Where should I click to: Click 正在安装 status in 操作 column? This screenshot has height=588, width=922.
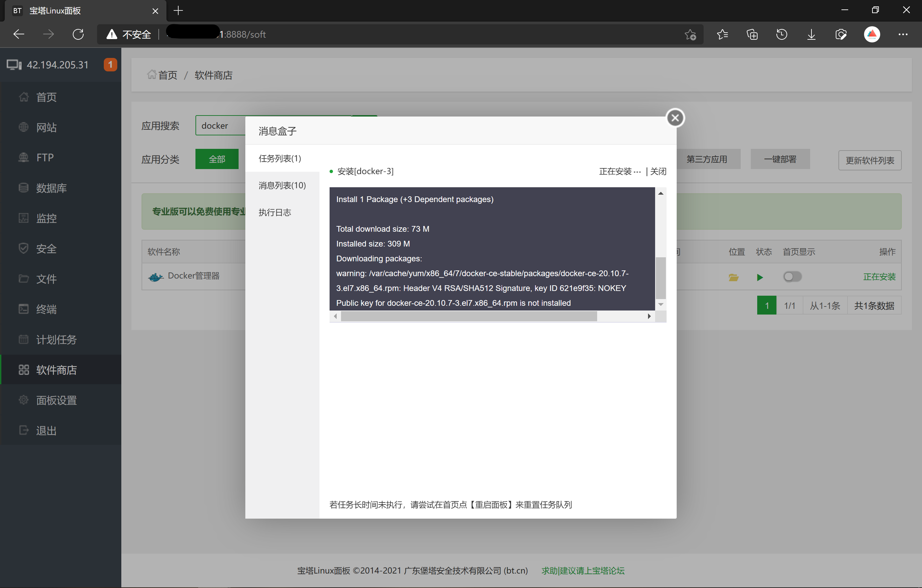(879, 277)
